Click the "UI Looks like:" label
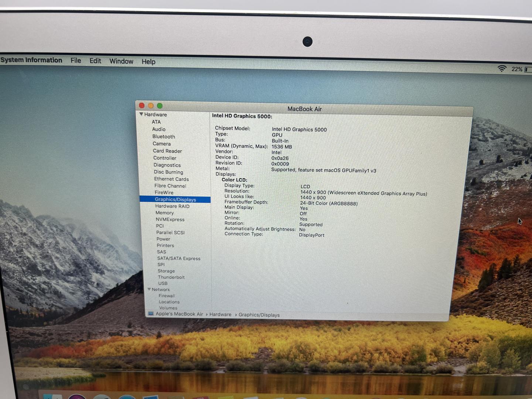 tap(239, 197)
